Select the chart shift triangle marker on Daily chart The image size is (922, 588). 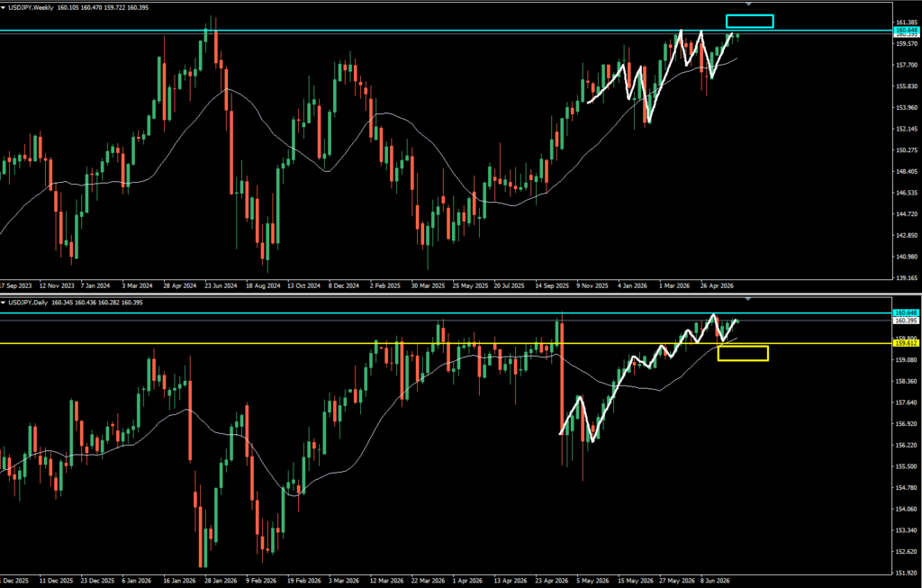pos(748,299)
